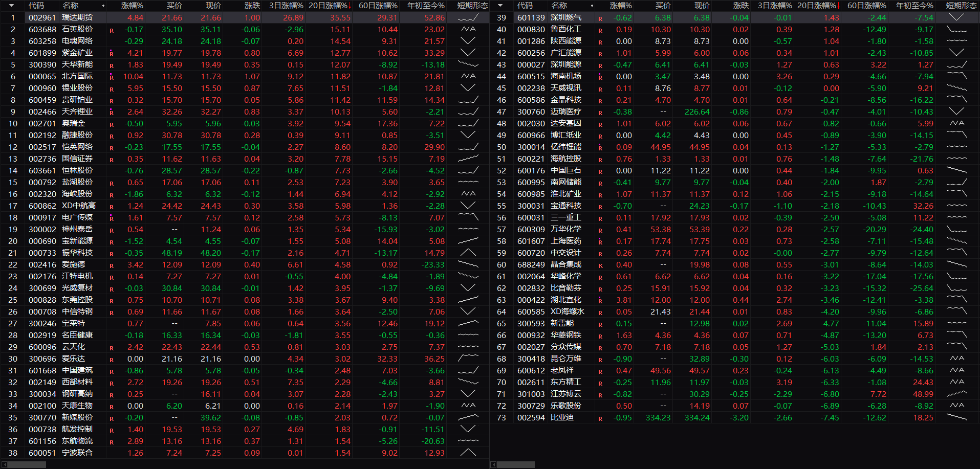Click the K marker beside 晶合集成
Viewport: 980px width, 469px height.
click(x=600, y=265)
